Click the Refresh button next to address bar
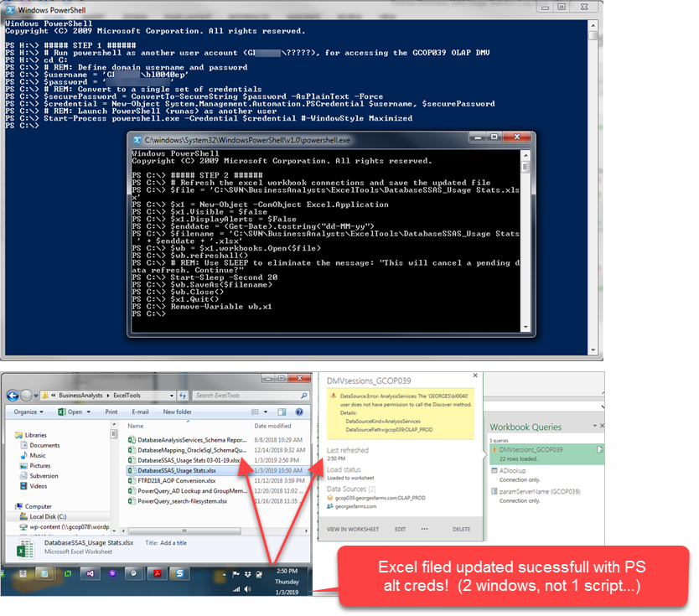699x616 pixels. point(183,396)
